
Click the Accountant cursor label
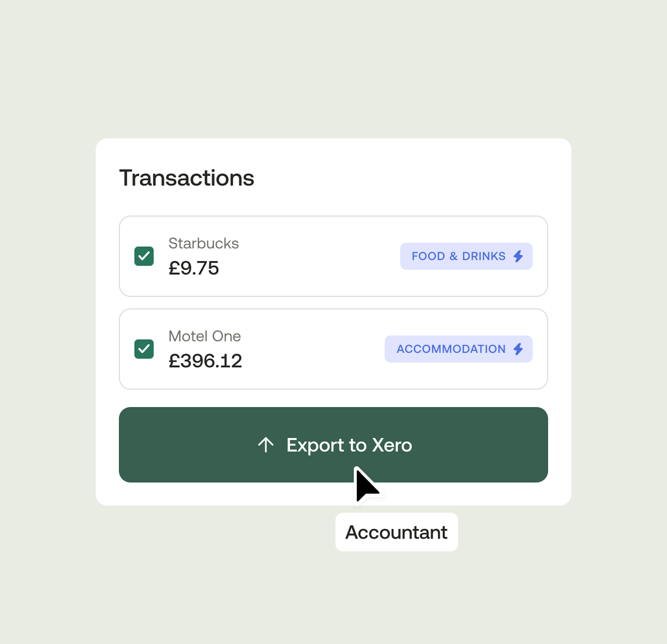pyautogui.click(x=396, y=532)
